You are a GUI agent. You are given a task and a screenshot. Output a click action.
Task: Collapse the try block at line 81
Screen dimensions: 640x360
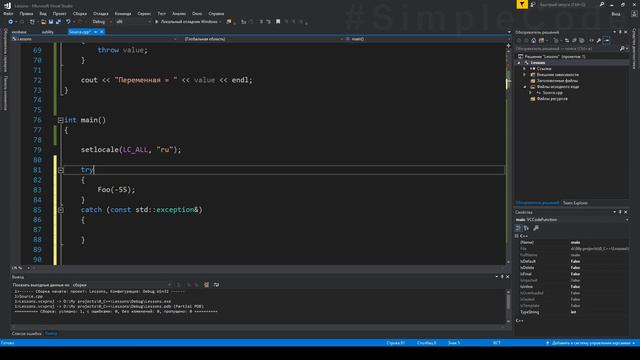click(x=60, y=170)
